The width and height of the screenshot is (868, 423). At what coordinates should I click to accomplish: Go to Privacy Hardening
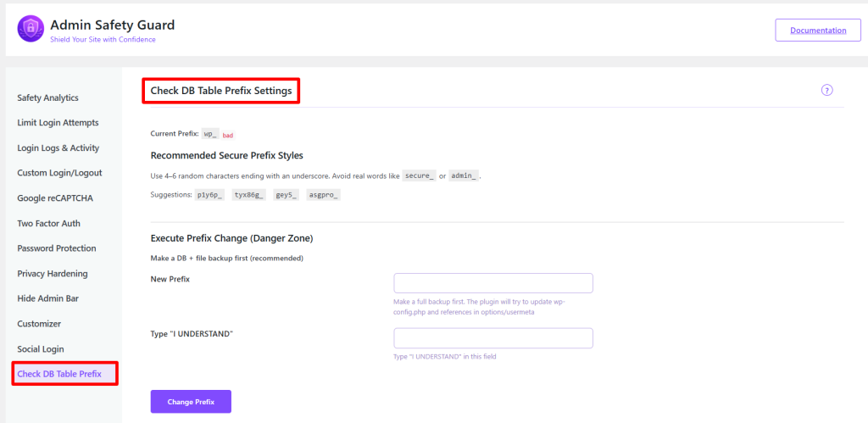point(52,274)
